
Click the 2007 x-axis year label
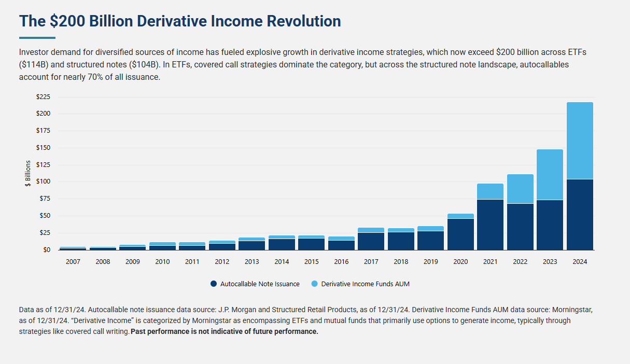point(73,262)
